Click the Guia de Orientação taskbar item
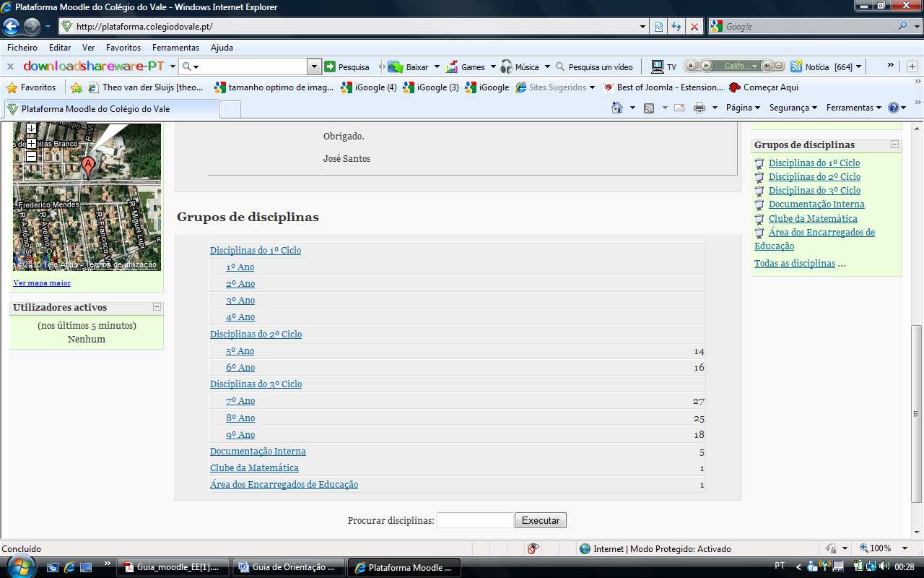Viewport: 924px width, 578px height. click(289, 567)
